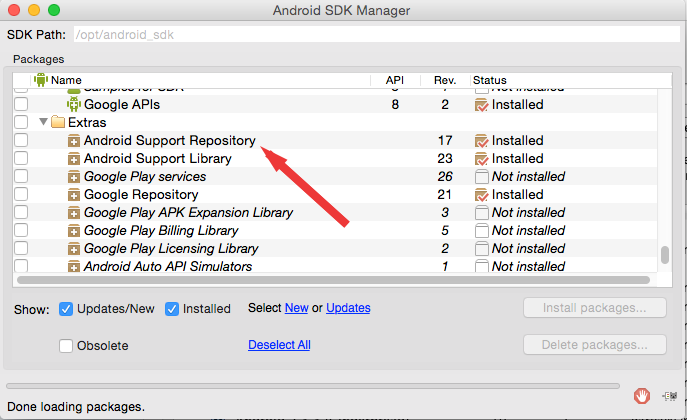The width and height of the screenshot is (687, 420).
Task: Click the Android robot icon in Name header
Action: click(x=41, y=80)
